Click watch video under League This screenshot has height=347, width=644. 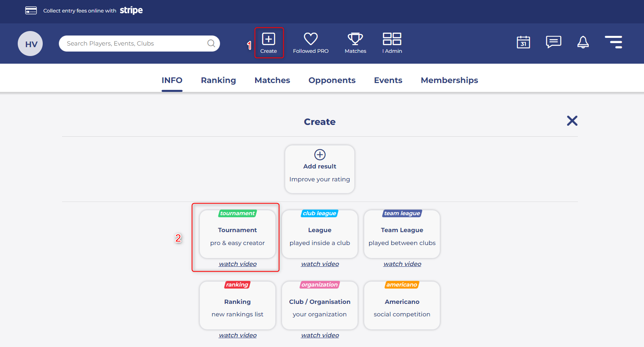pyautogui.click(x=320, y=264)
